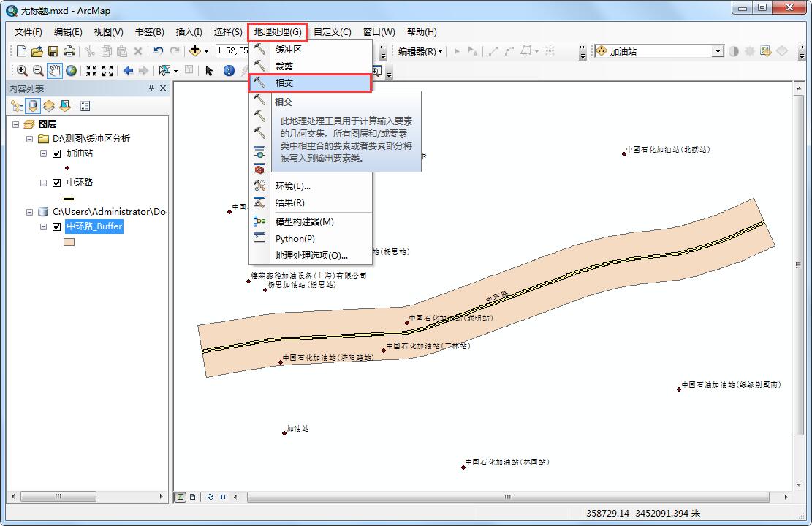Click the map vertical scrollbar down arrow

click(x=799, y=484)
